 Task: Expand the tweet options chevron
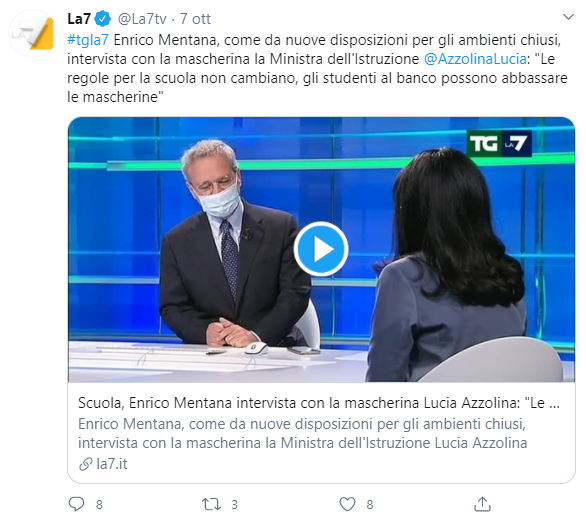point(568,17)
